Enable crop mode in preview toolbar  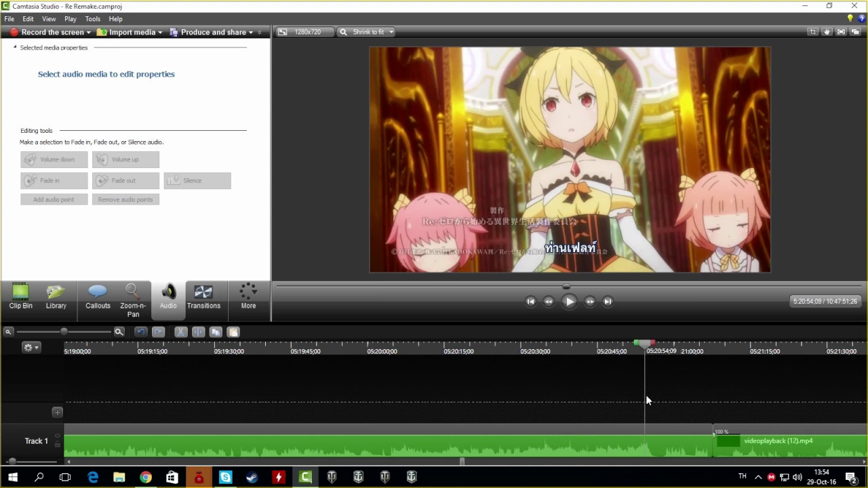point(813,32)
